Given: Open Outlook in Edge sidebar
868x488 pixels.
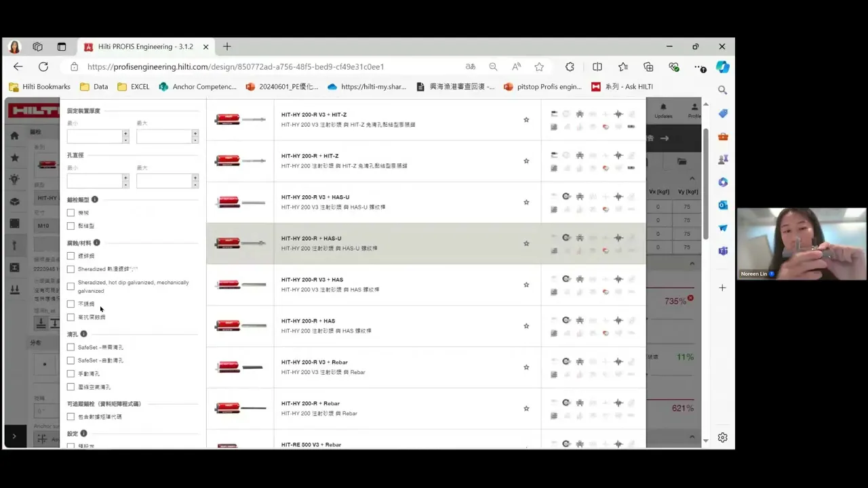Looking at the screenshot, I should click(723, 205).
